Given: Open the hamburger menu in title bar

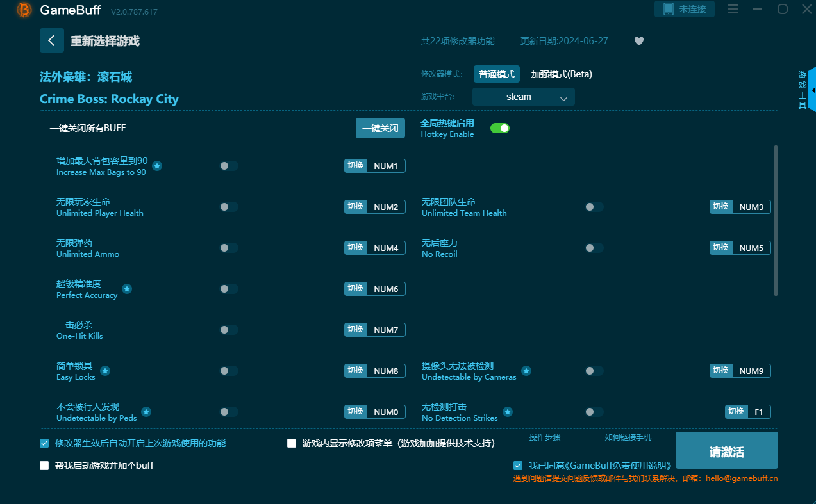Looking at the screenshot, I should pyautogui.click(x=733, y=9).
